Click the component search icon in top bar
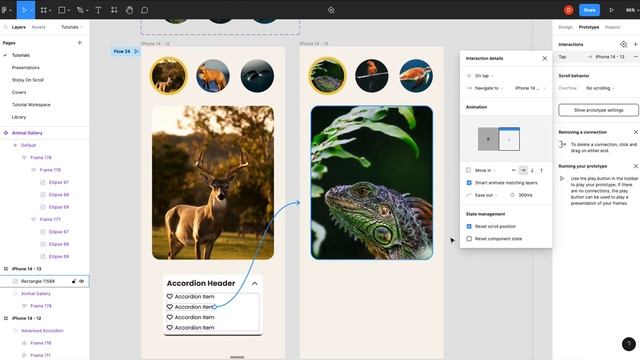This screenshot has width=640, height=360. tap(331, 10)
